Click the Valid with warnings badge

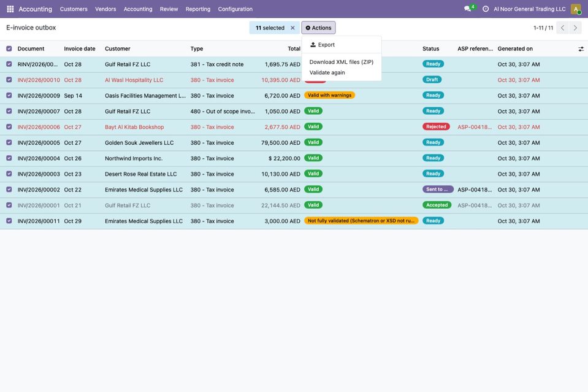[x=330, y=95]
